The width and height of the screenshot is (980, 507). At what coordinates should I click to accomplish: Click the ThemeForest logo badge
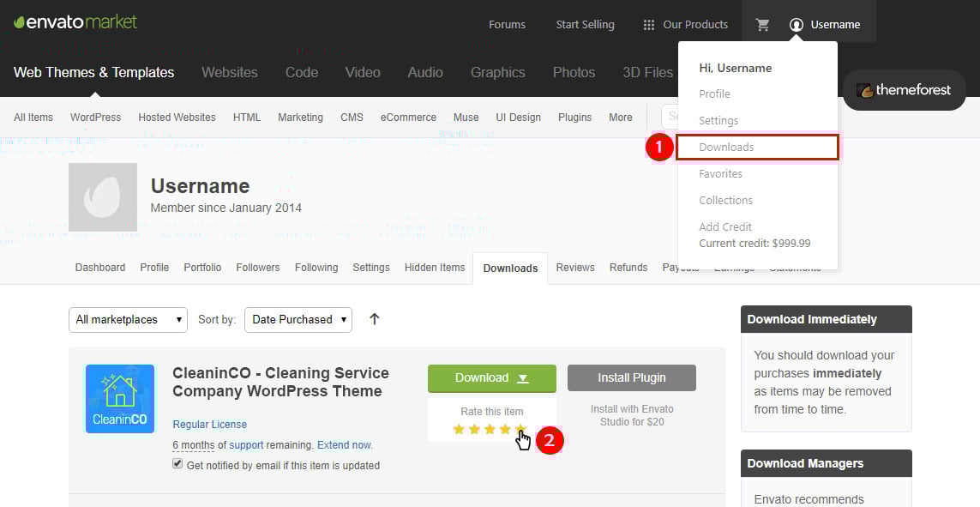pos(904,90)
